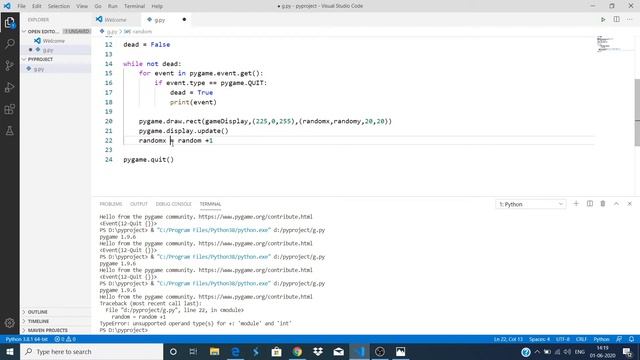Open Microsoft Store from taskbar

point(276,351)
